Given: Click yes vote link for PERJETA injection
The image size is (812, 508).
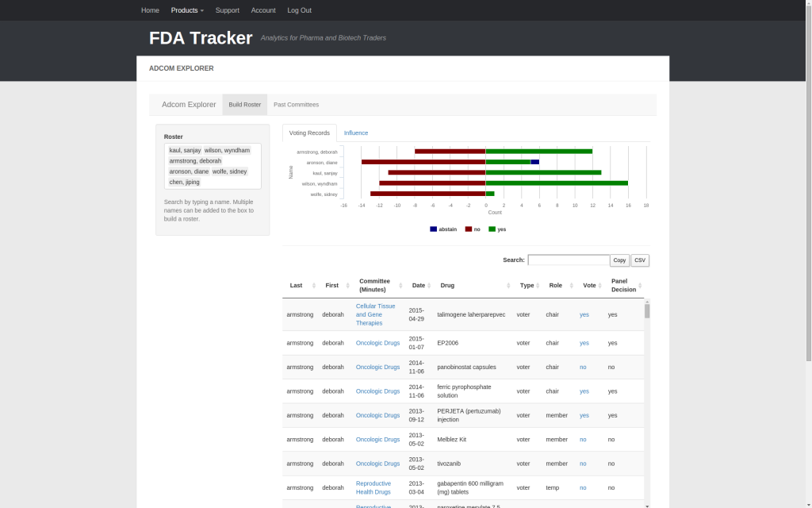Looking at the screenshot, I should [x=584, y=416].
